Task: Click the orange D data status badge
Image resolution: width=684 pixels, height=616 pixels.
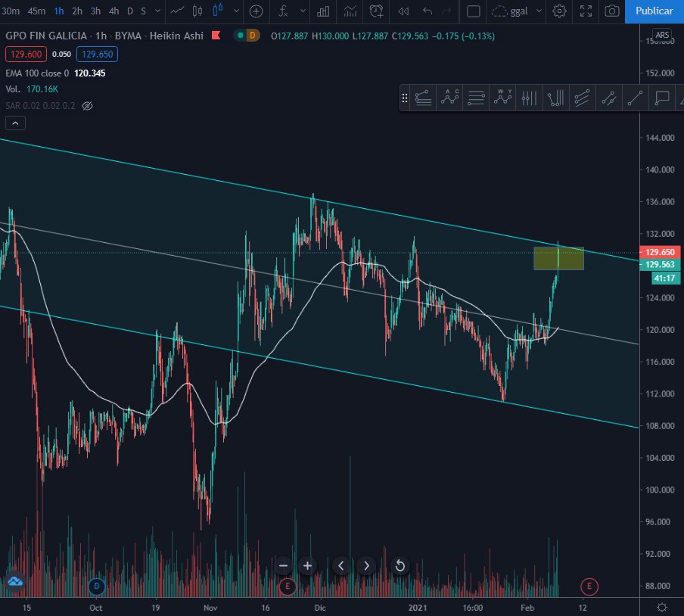Action: pyautogui.click(x=252, y=36)
